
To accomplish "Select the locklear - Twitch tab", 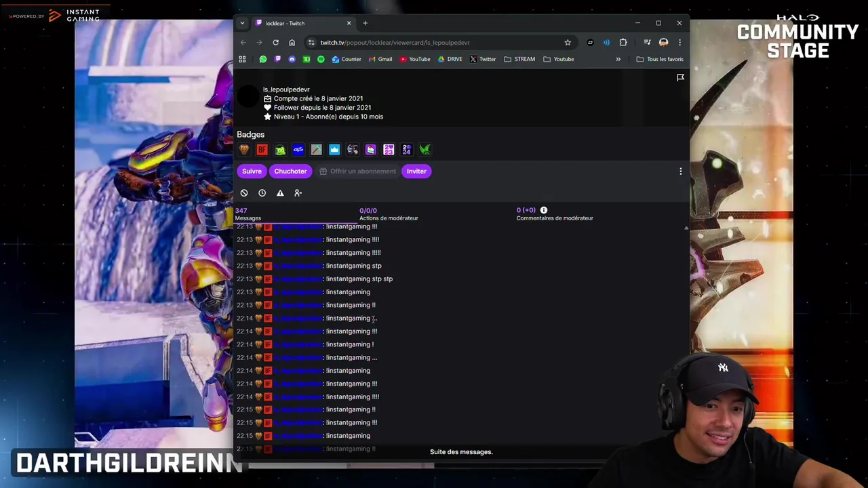I will 303,24.
